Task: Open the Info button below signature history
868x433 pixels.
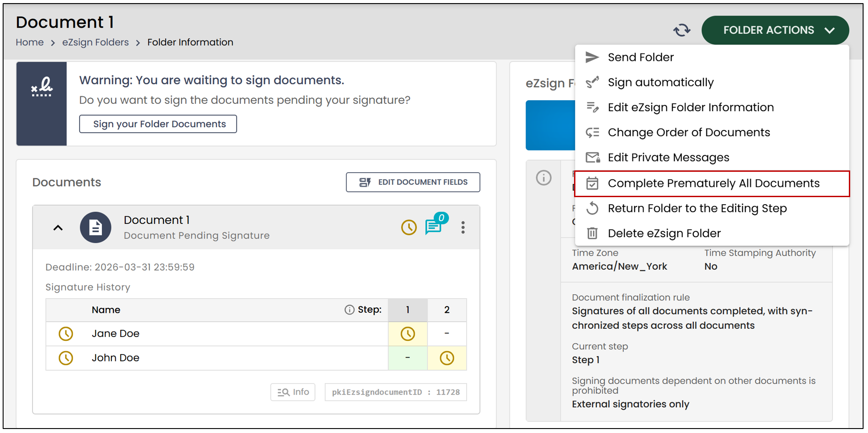Action: click(293, 392)
